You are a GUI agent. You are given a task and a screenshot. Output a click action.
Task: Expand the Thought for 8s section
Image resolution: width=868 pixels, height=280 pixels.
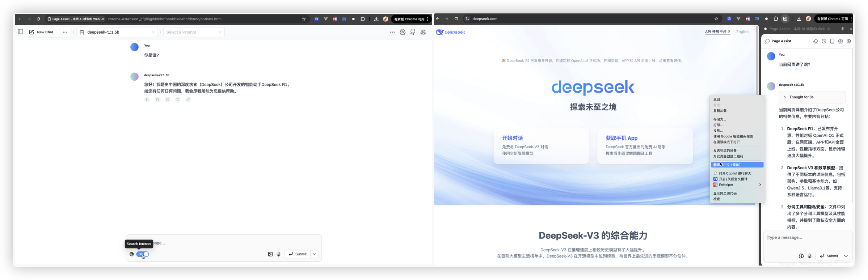(812, 97)
